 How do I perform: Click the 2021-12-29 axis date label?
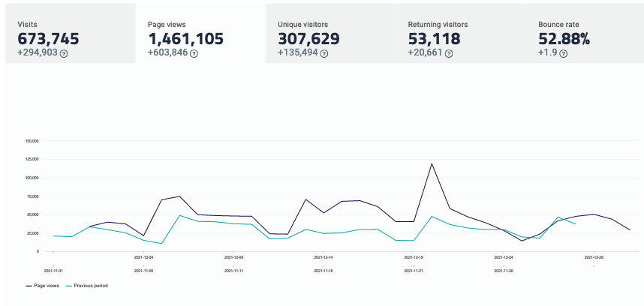pos(594,257)
